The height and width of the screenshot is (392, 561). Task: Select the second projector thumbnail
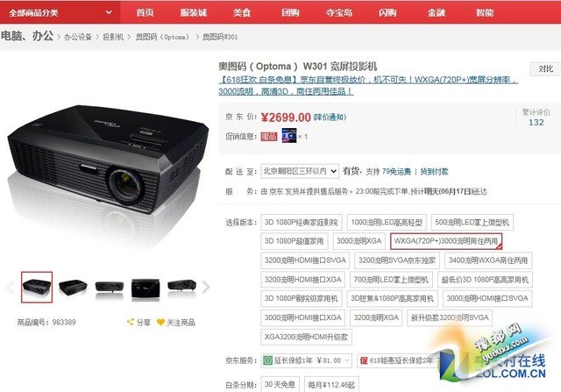(x=73, y=287)
